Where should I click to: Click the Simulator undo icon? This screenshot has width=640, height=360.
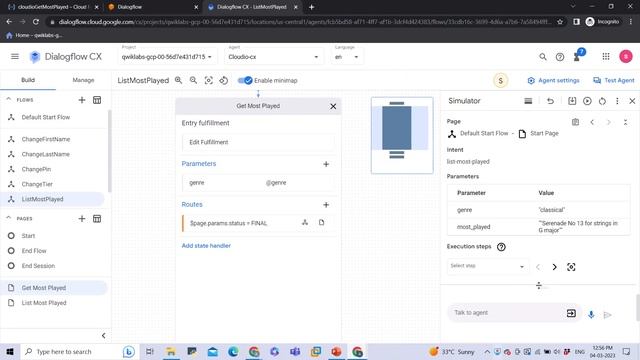550,101
